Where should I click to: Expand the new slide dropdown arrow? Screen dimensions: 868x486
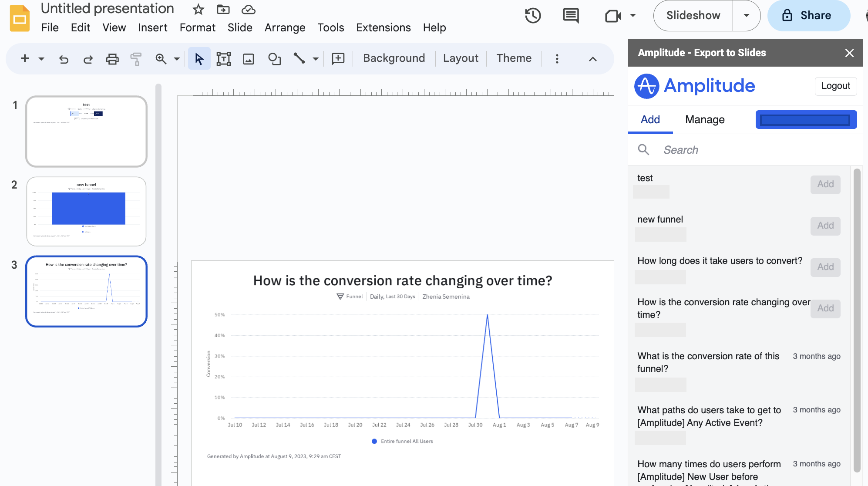tap(41, 59)
